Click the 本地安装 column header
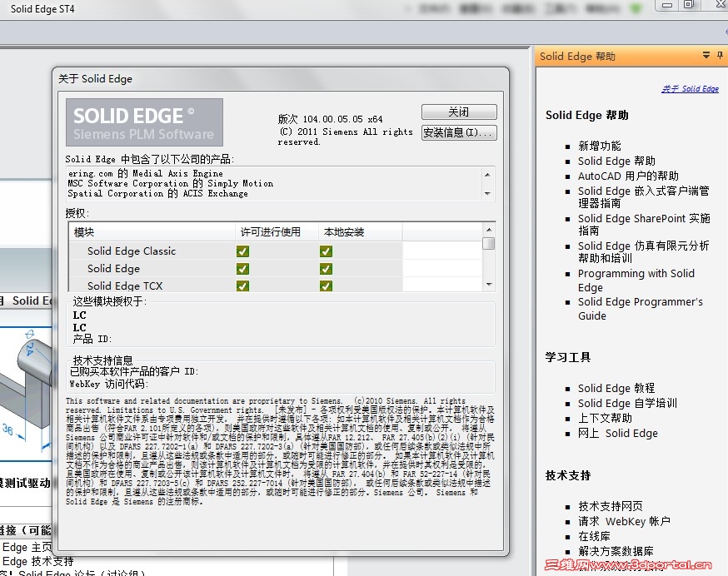 361,232
